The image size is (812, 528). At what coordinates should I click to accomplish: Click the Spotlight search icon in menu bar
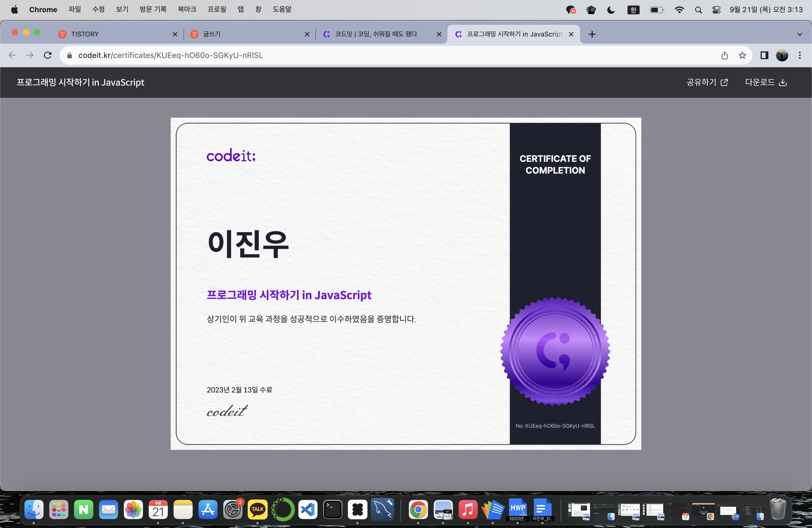coord(698,10)
